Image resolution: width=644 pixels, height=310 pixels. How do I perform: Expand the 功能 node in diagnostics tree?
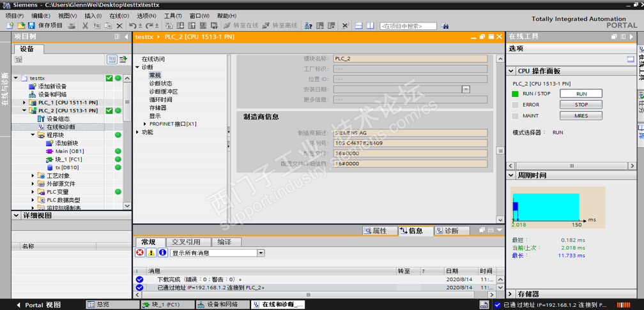tap(137, 132)
